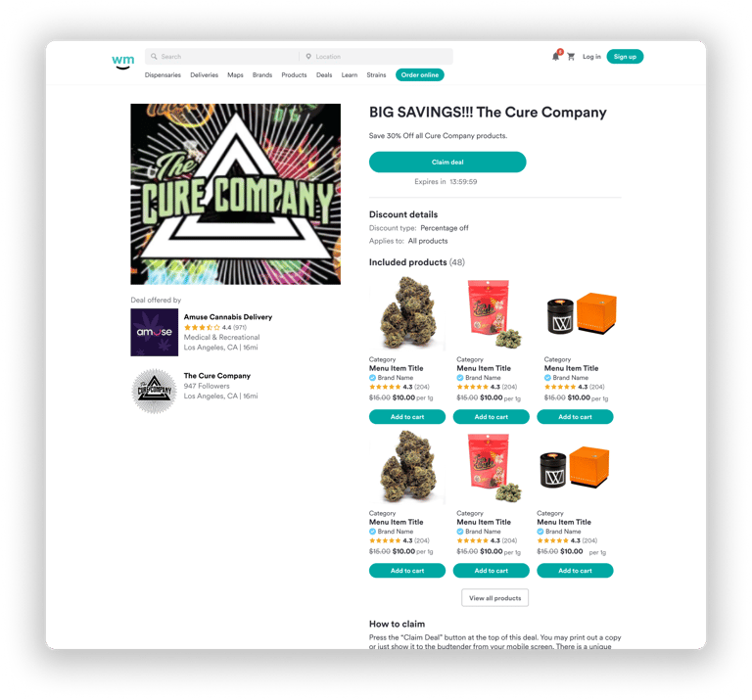Click the Log in link
The height and width of the screenshot is (700, 752).
pos(591,57)
